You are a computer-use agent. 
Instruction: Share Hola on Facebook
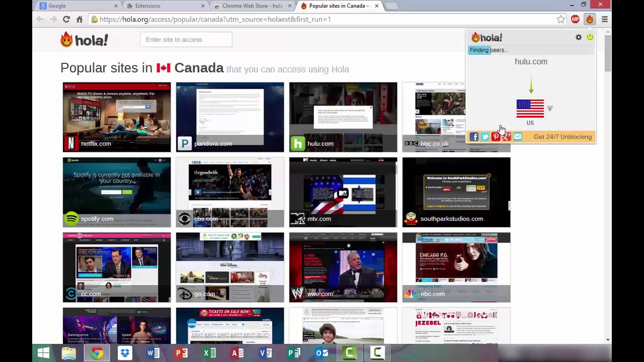(x=474, y=137)
